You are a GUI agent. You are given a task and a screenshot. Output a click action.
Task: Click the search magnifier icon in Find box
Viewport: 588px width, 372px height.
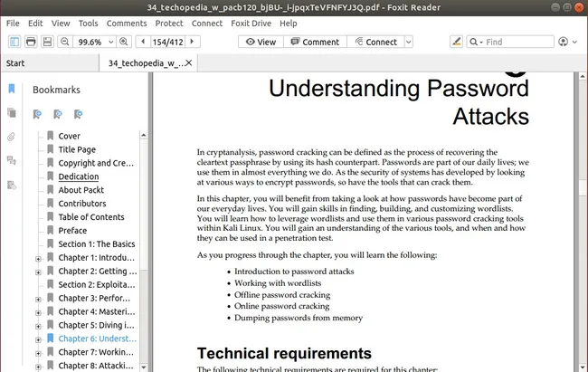tap(474, 42)
